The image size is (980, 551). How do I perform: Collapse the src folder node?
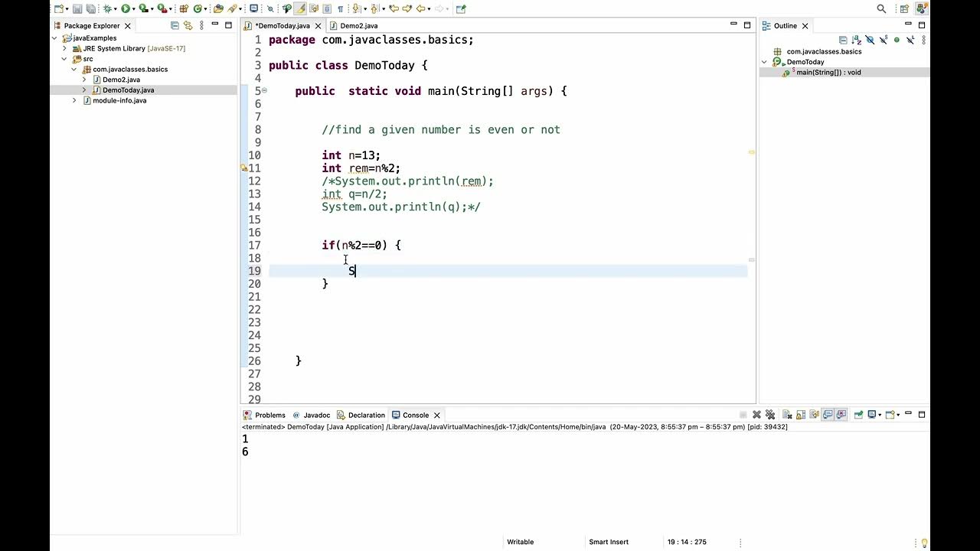(65, 59)
